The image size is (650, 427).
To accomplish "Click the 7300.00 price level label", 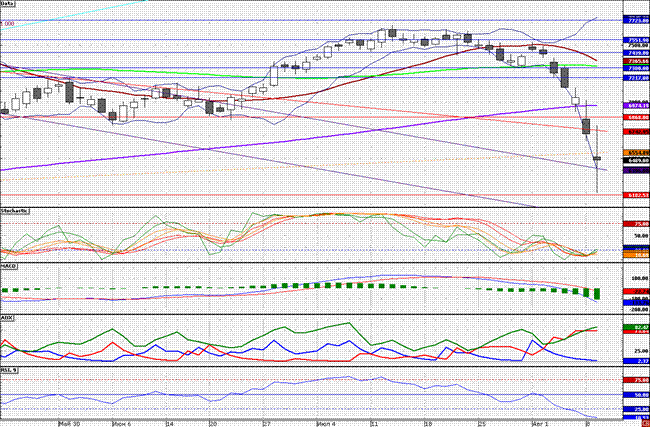I will (x=636, y=68).
